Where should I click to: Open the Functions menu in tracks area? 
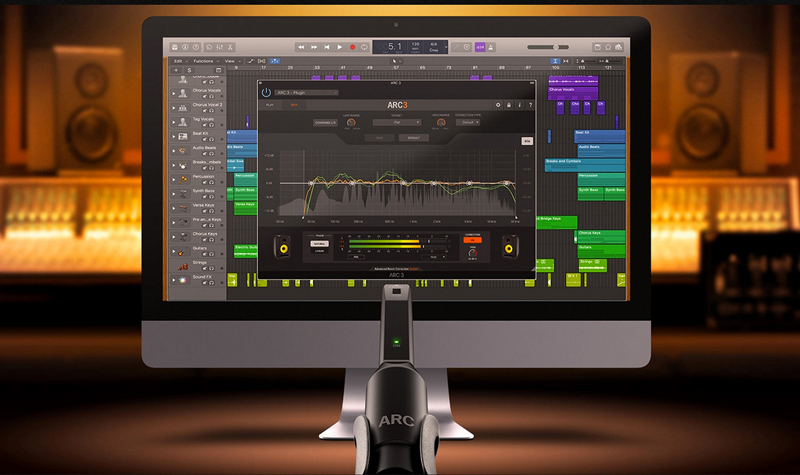click(205, 61)
